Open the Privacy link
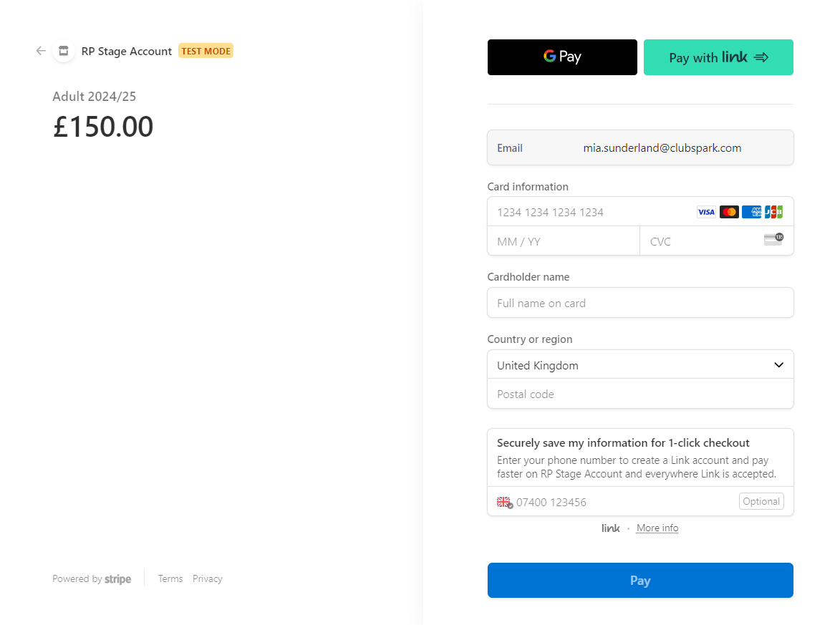The height and width of the screenshot is (625, 840). pos(208,579)
